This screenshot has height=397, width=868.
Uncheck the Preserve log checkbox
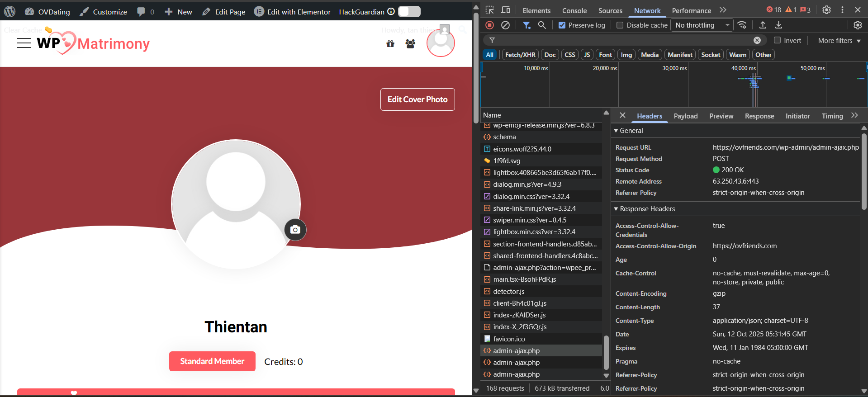tap(562, 25)
